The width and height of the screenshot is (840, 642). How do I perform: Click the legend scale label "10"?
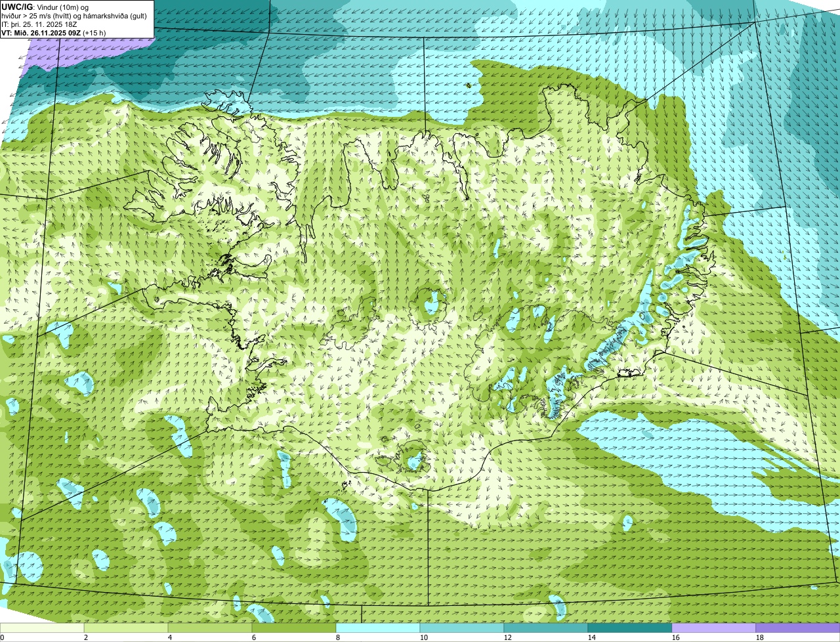tap(424, 637)
